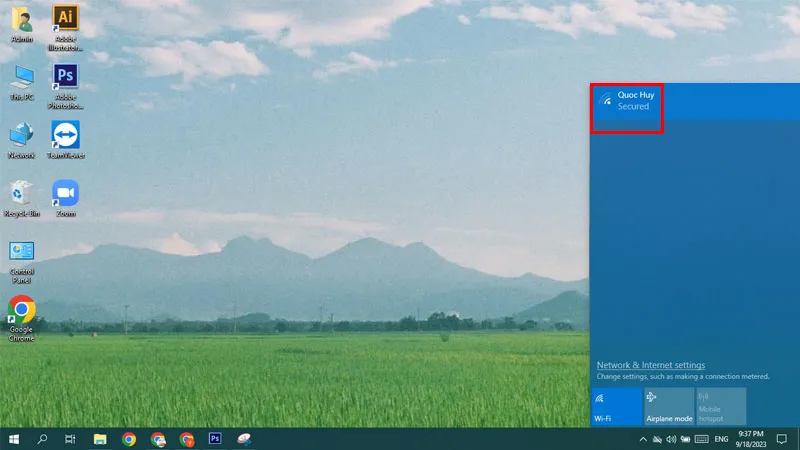800x450 pixels.
Task: Open the Windows Start menu
Action: point(14,439)
